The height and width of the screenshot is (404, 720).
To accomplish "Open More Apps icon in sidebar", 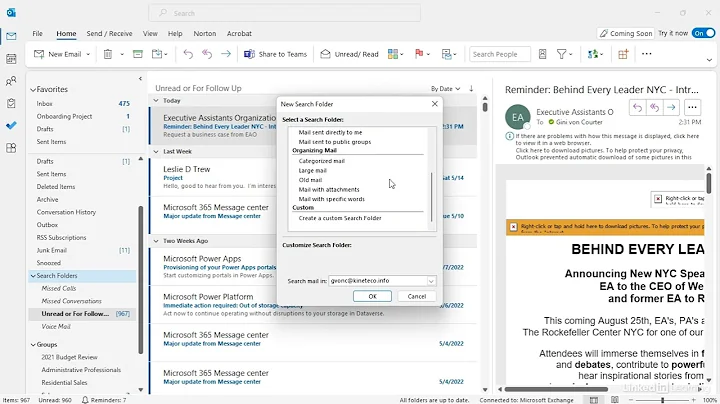I will point(11,148).
